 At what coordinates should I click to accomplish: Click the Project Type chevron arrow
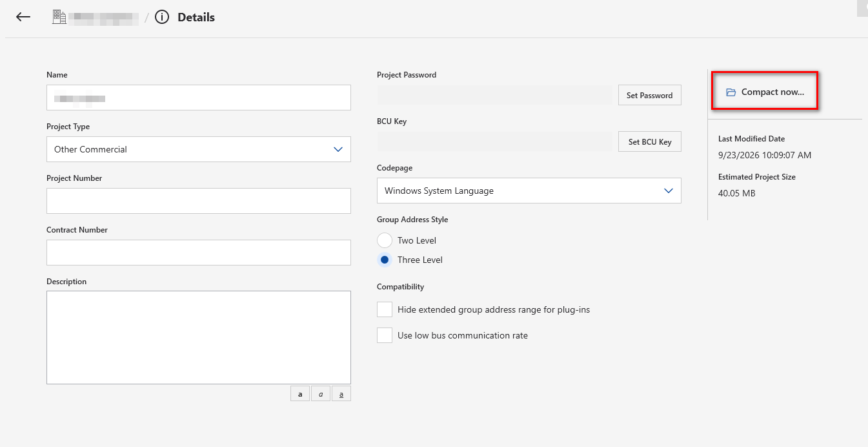338,149
